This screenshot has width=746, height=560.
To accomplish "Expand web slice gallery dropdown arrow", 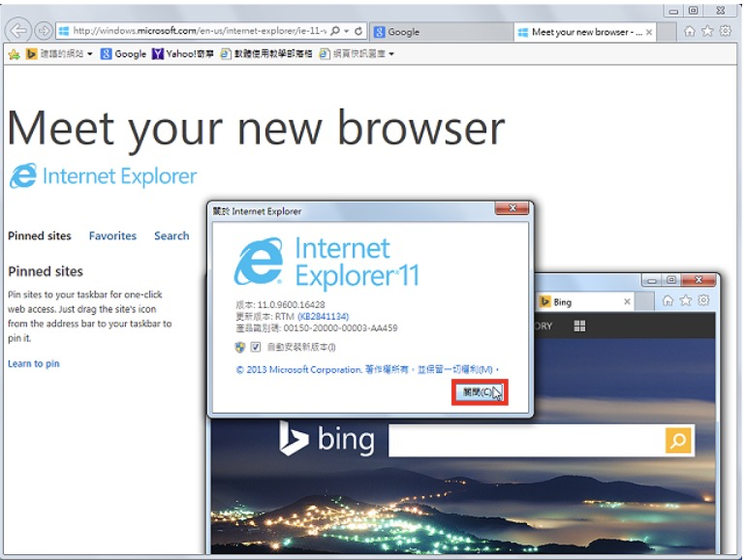I will (x=391, y=54).
